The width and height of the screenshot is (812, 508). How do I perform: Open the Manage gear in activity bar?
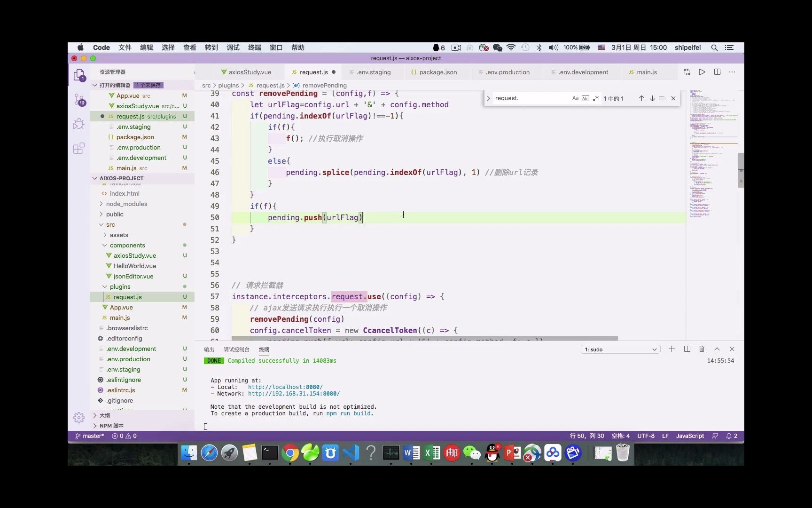pos(79,417)
